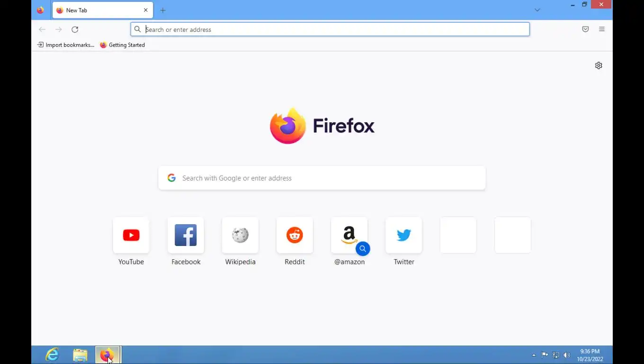This screenshot has width=644, height=364.
Task: Minimize the Firefox window
Action: tap(572, 5)
